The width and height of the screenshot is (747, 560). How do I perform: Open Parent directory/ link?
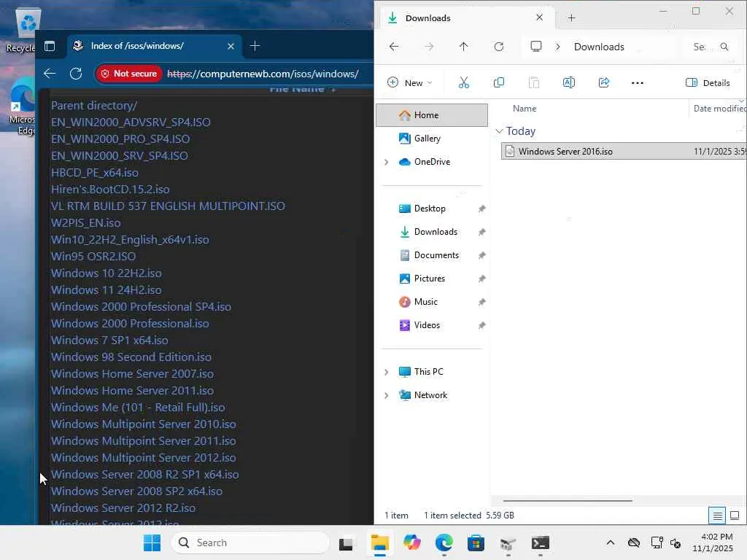tap(94, 106)
